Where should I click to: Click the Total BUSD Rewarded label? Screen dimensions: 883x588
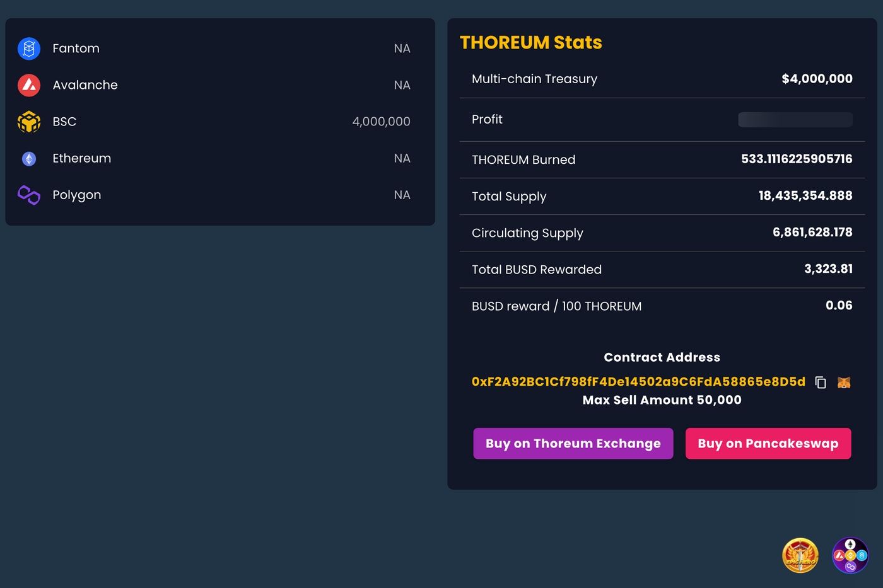click(x=537, y=270)
